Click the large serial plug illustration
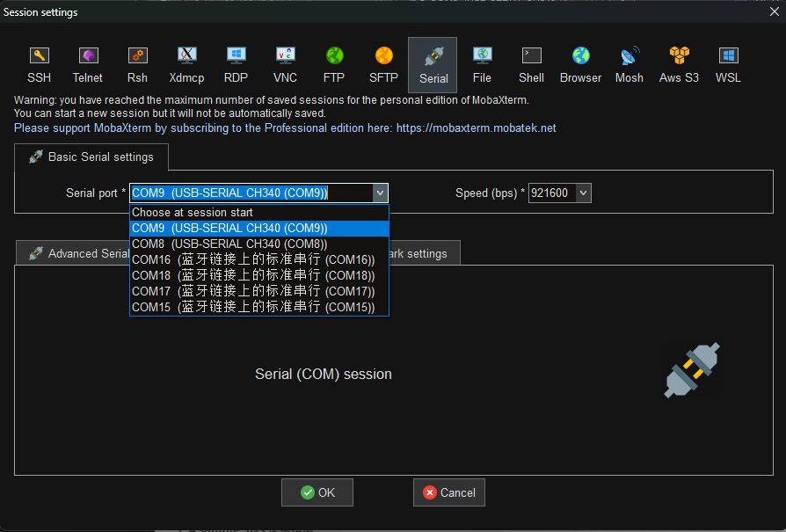The height and width of the screenshot is (532, 786). [692, 370]
